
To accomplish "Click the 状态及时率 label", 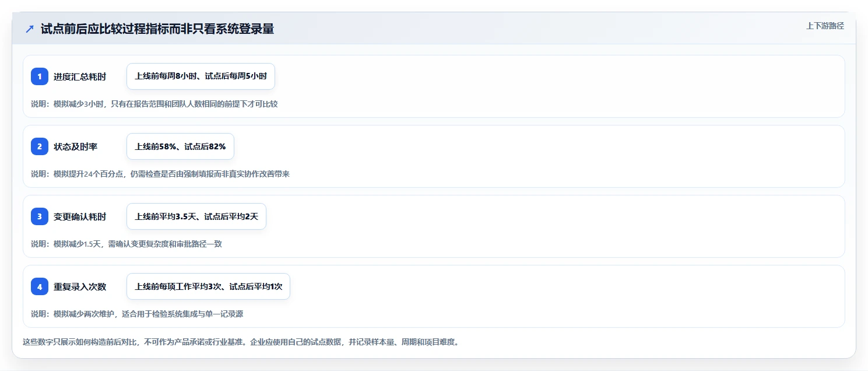I will pos(76,146).
